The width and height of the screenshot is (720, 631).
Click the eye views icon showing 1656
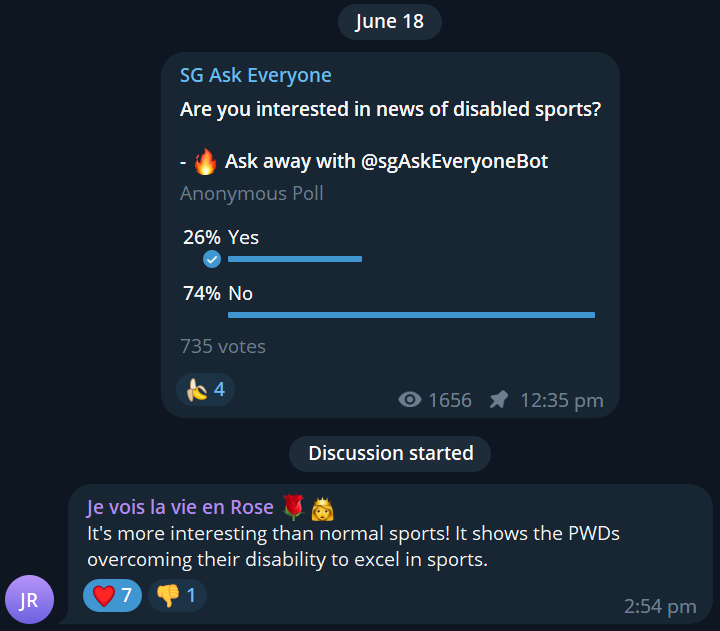pyautogui.click(x=410, y=400)
